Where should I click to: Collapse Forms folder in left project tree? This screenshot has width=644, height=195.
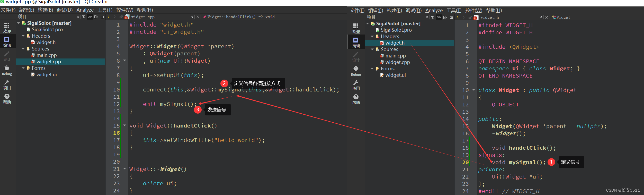[x=23, y=68]
